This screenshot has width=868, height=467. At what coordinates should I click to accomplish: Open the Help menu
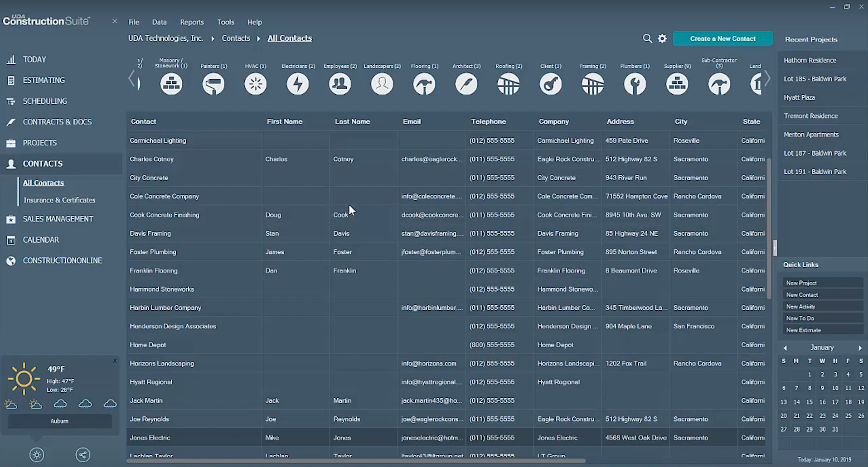pos(254,22)
